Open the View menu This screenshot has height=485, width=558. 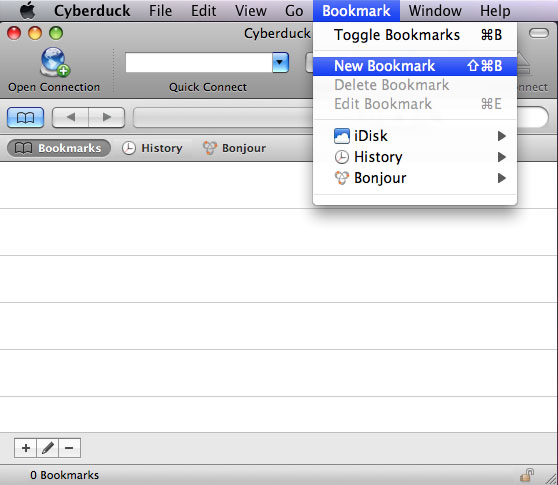click(x=251, y=11)
